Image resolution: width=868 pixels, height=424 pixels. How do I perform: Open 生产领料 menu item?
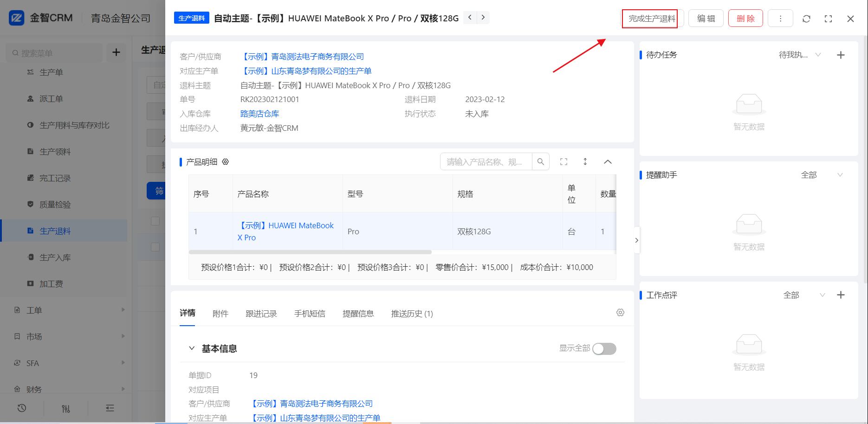pyautogui.click(x=55, y=152)
